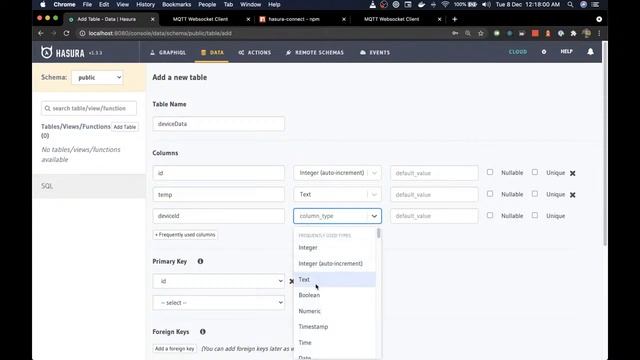Show Foreign Keys info tooltip icon
640x360 pixels.
pos(203,332)
